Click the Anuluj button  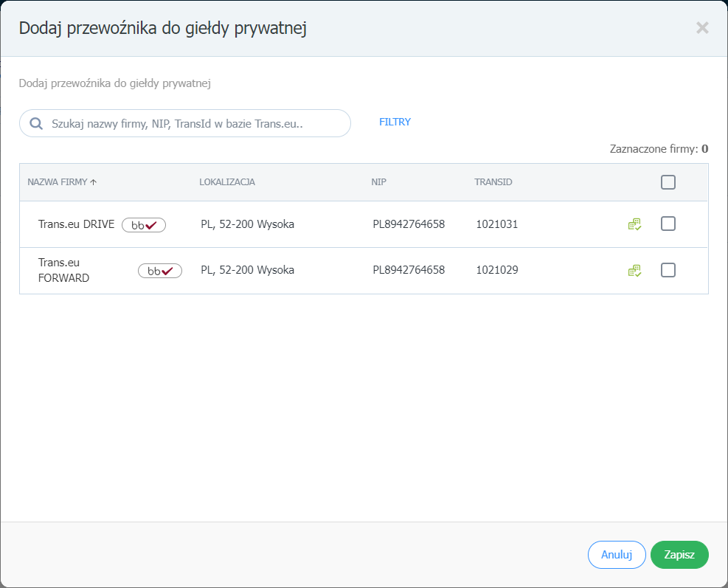(617, 555)
